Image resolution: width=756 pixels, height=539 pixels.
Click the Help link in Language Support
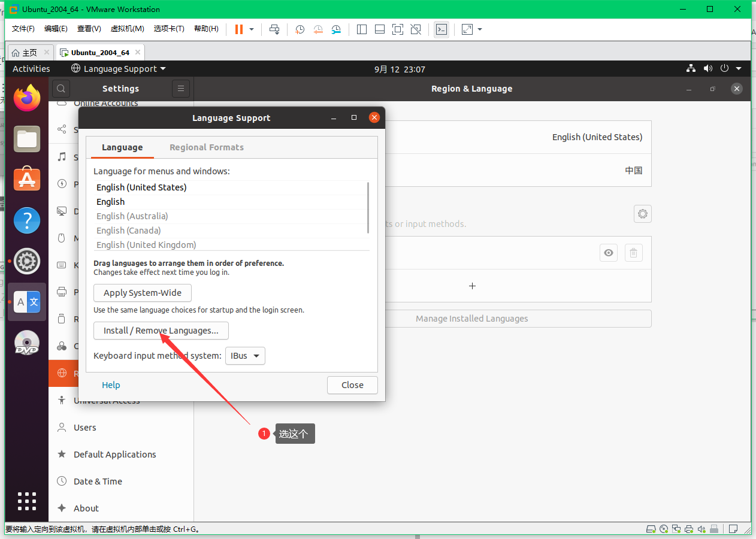click(111, 385)
